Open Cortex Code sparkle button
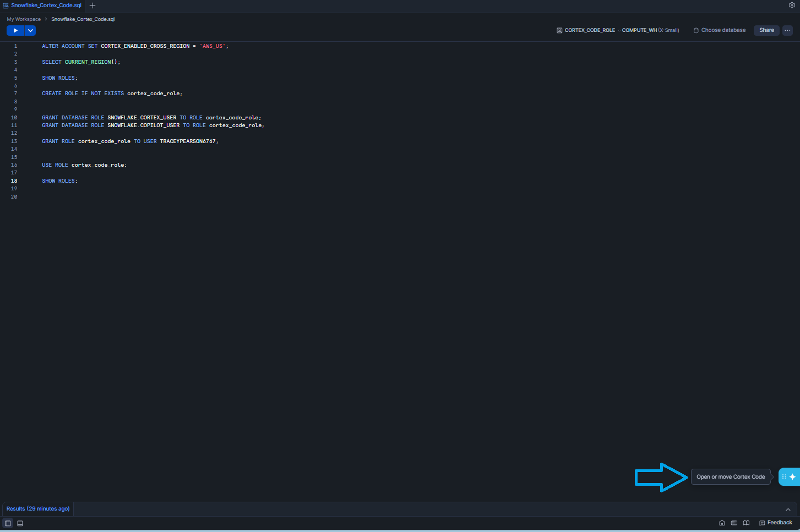Screen dimensions: 800x532 pyautogui.click(x=792, y=477)
